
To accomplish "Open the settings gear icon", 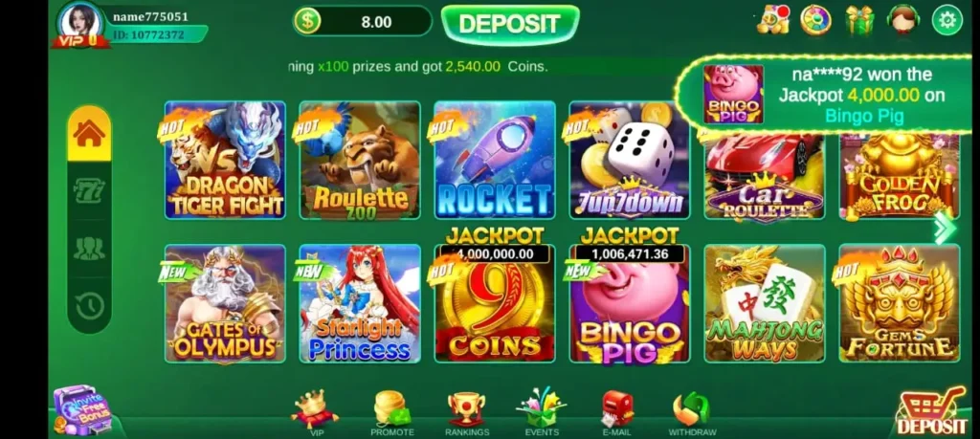I will point(947,20).
